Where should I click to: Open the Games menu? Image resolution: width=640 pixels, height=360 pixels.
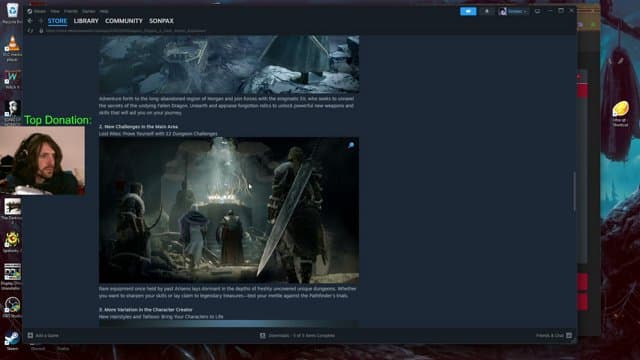[x=89, y=11]
